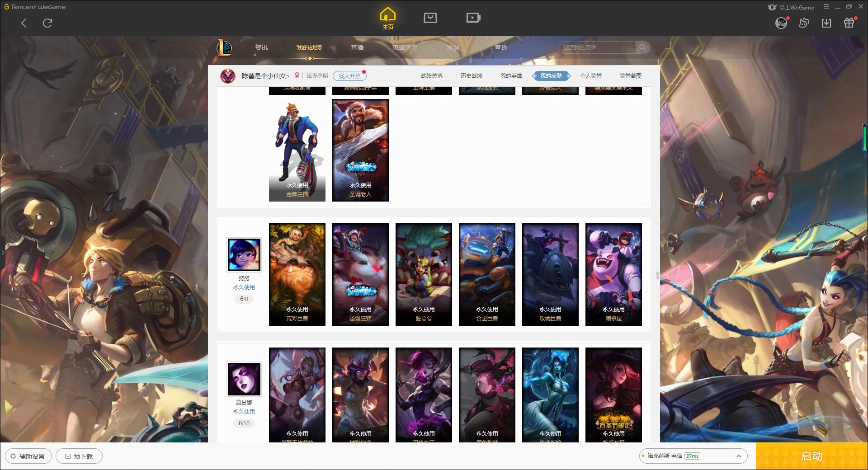Switch to the 我的战绩 tab
The image size is (868, 470).
click(309, 47)
